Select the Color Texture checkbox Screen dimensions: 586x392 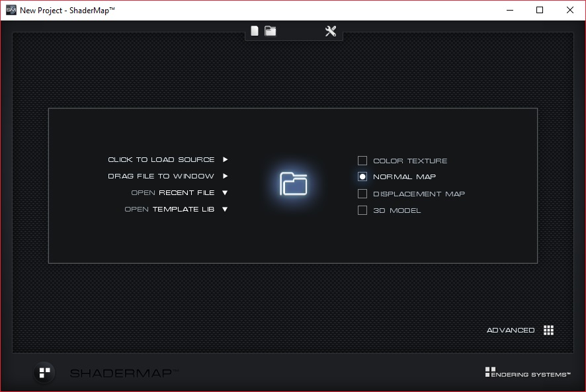click(x=362, y=161)
